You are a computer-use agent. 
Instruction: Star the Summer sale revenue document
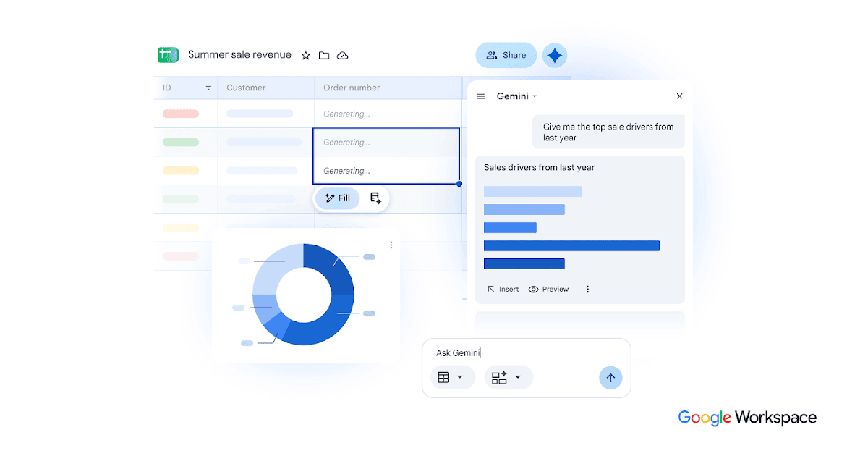point(305,56)
